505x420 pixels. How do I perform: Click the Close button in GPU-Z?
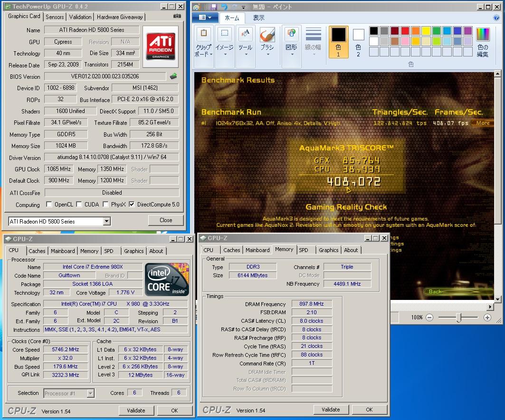tap(165, 220)
